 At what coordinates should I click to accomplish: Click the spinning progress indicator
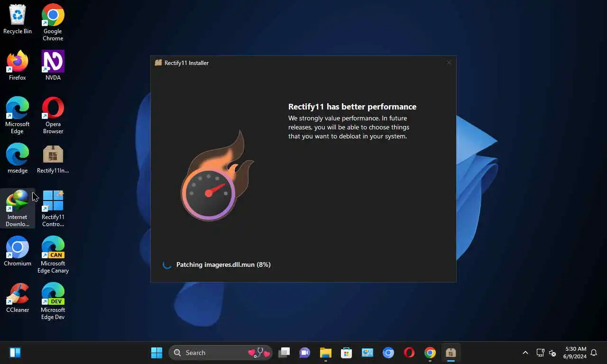point(167,264)
